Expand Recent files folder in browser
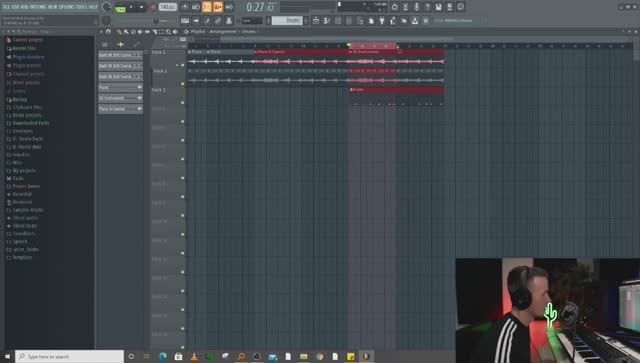The image size is (640, 363). click(x=21, y=48)
